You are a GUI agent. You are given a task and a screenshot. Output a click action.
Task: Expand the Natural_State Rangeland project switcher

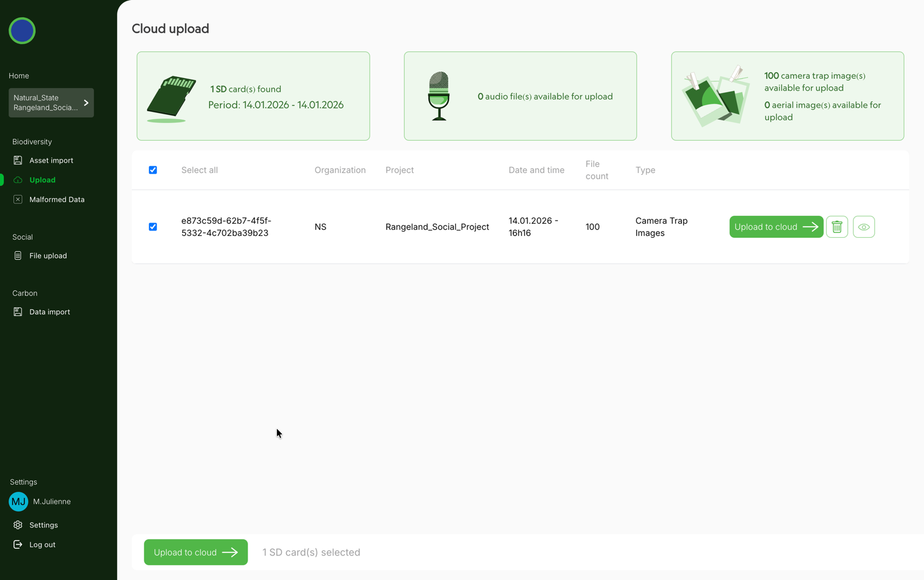(x=51, y=103)
